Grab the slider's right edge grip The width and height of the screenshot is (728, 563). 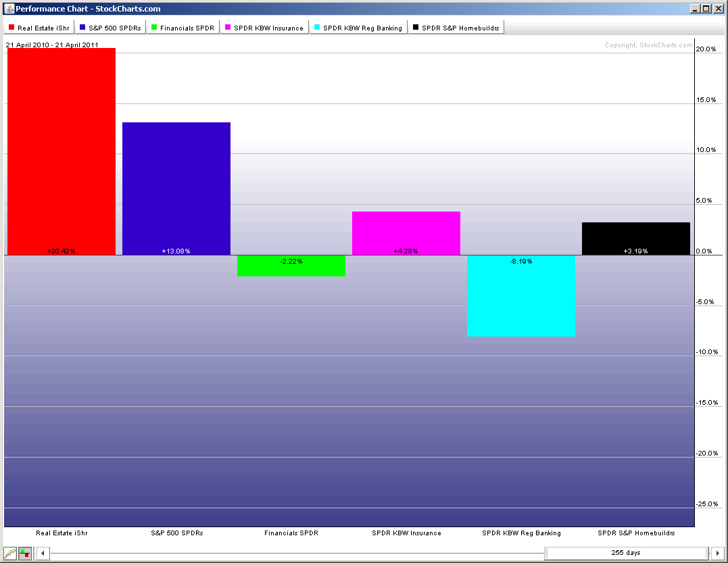pyautogui.click(x=708, y=554)
